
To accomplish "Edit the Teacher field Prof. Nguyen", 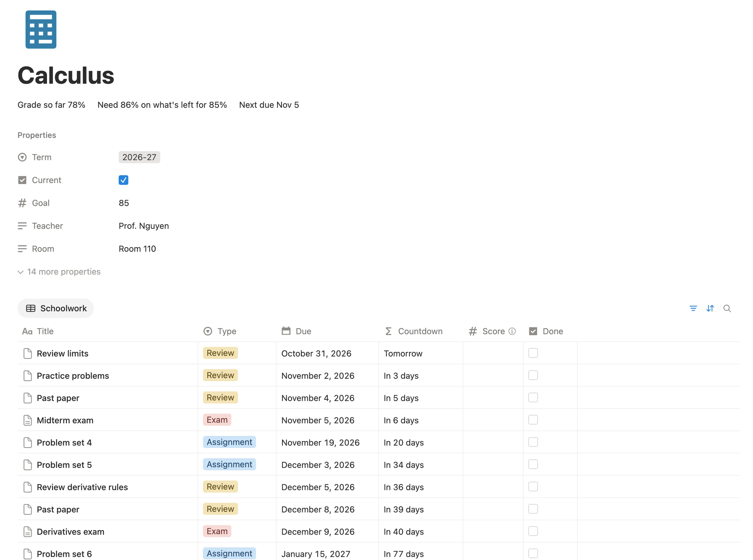I will pyautogui.click(x=143, y=226).
